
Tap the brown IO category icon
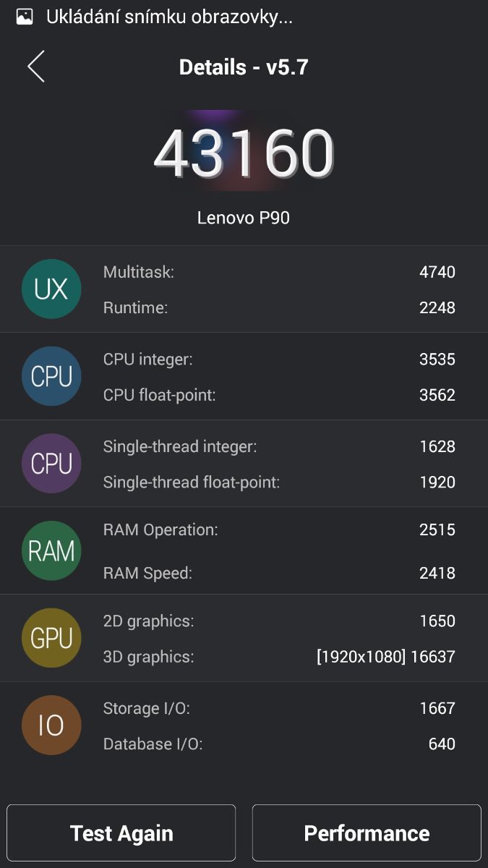[51, 726]
